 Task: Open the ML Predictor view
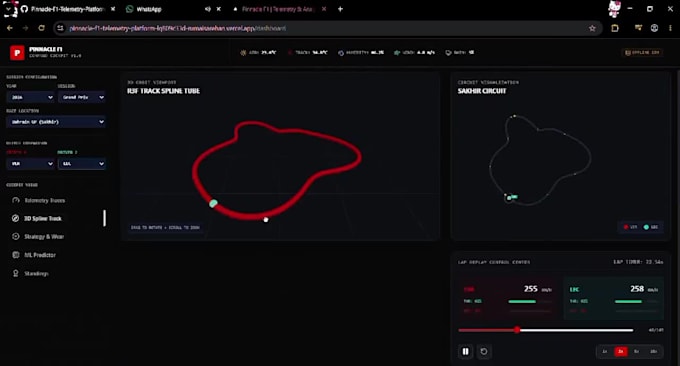(x=56, y=255)
